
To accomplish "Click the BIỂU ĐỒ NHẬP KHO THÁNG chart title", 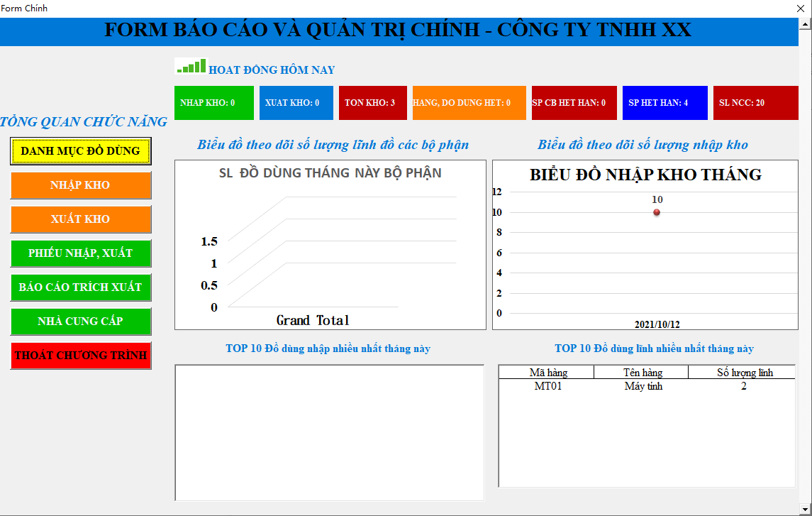I will 646,175.
